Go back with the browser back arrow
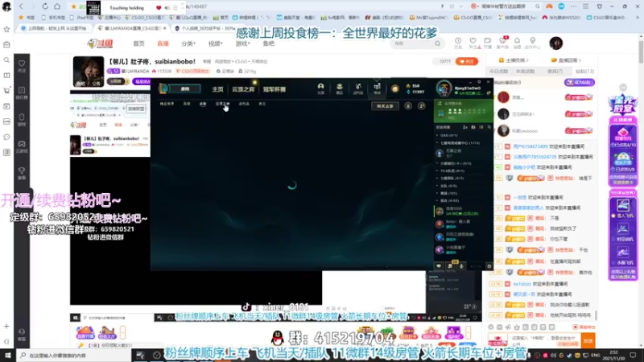Screen dimensions: 644x362 coord(21,6)
